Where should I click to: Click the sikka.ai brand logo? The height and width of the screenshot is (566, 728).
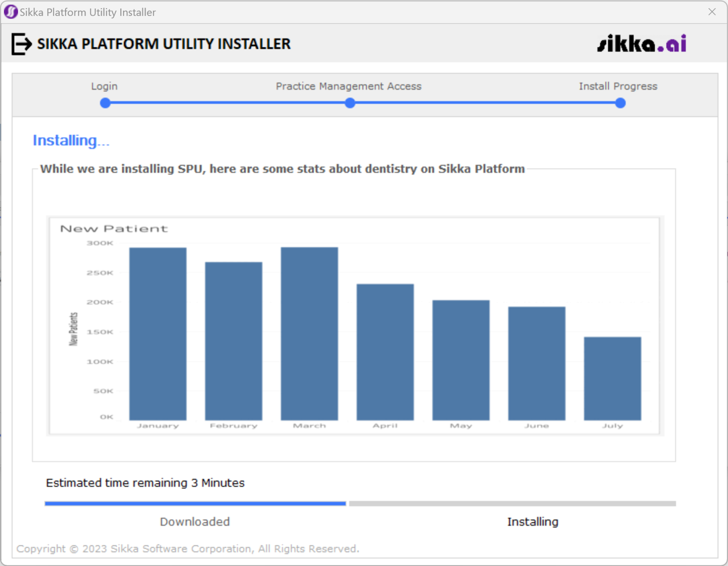point(642,44)
